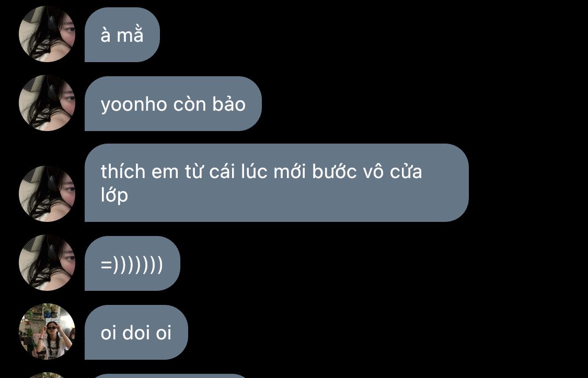The height and width of the screenshot is (378, 588).
Task: Select the "=)))))))" emoticon message bubble
Action: tap(132, 263)
